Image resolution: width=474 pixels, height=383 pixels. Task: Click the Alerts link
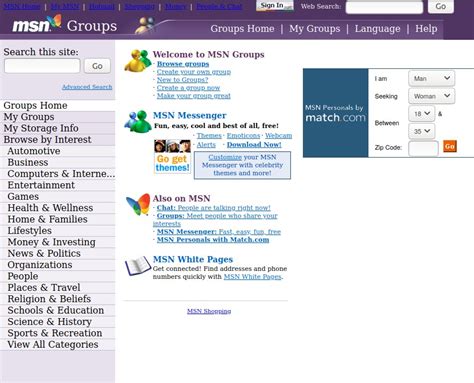pyautogui.click(x=206, y=145)
